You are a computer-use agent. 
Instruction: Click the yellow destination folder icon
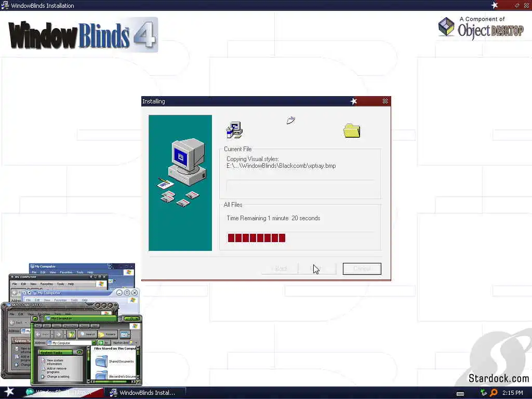352,130
